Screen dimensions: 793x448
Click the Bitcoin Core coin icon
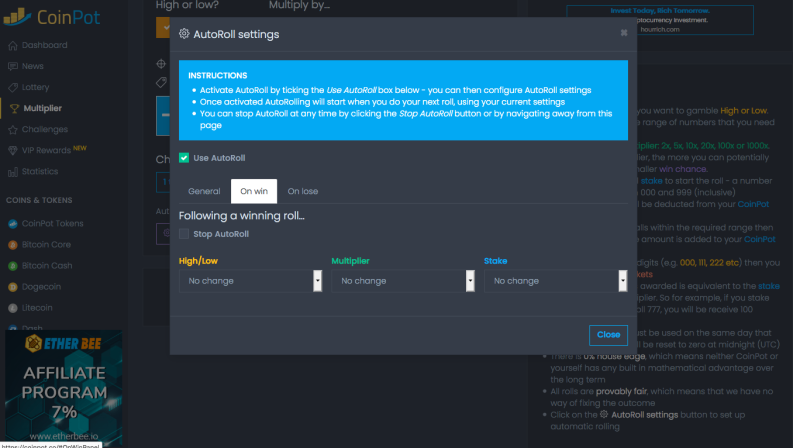click(13, 245)
